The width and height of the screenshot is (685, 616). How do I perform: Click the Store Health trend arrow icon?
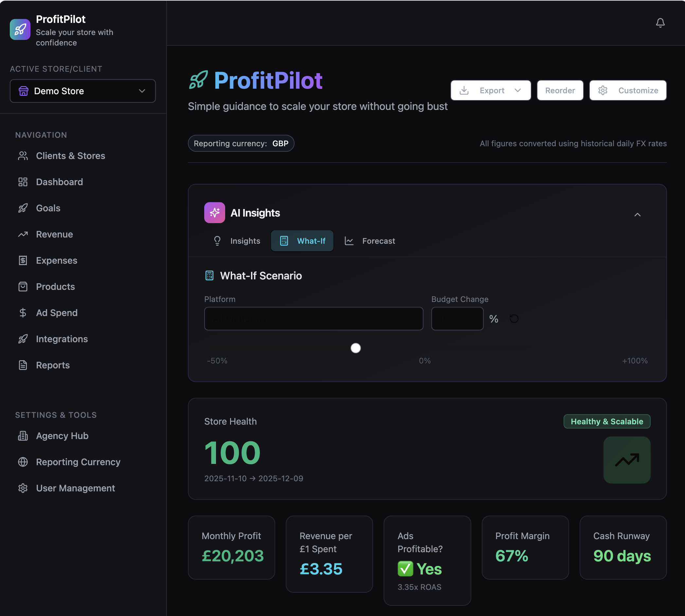pos(626,460)
